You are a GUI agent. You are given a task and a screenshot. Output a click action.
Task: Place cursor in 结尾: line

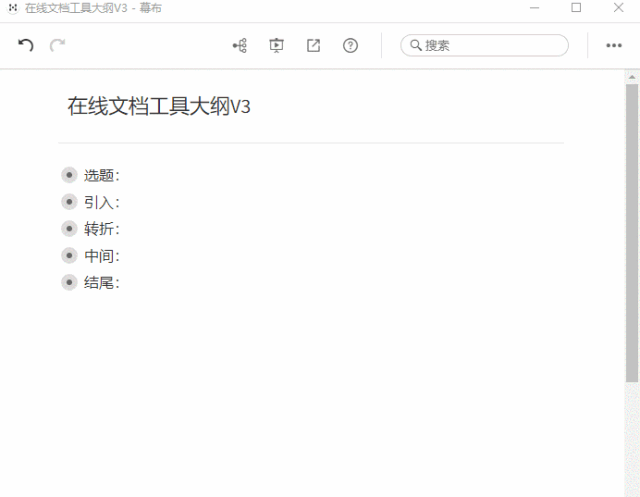point(102,283)
